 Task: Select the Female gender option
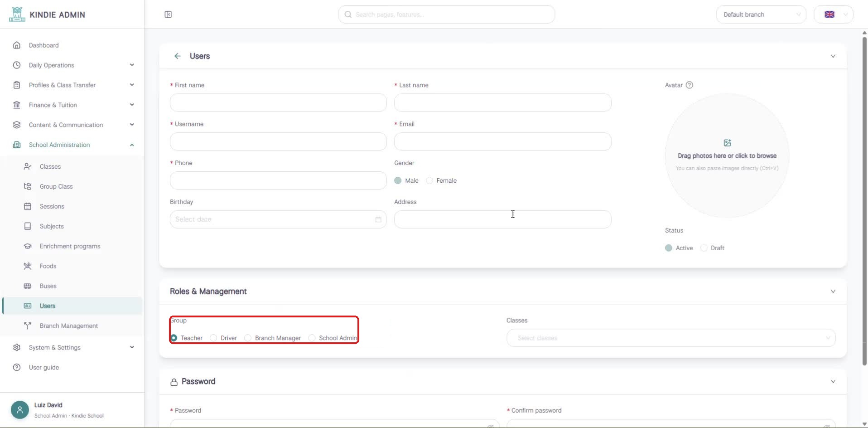429,180
